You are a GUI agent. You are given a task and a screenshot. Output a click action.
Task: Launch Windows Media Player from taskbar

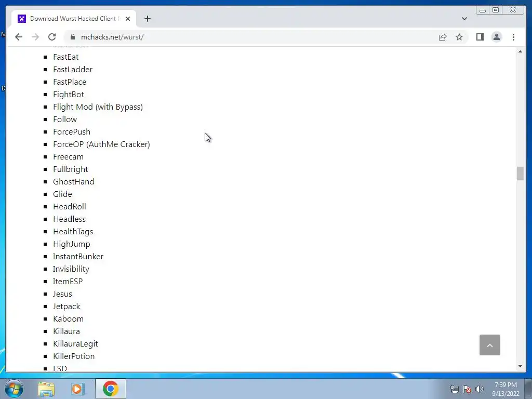(77, 389)
